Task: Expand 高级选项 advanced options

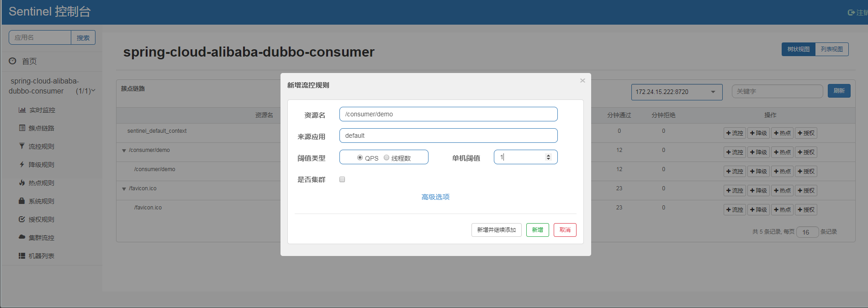Action: [435, 197]
